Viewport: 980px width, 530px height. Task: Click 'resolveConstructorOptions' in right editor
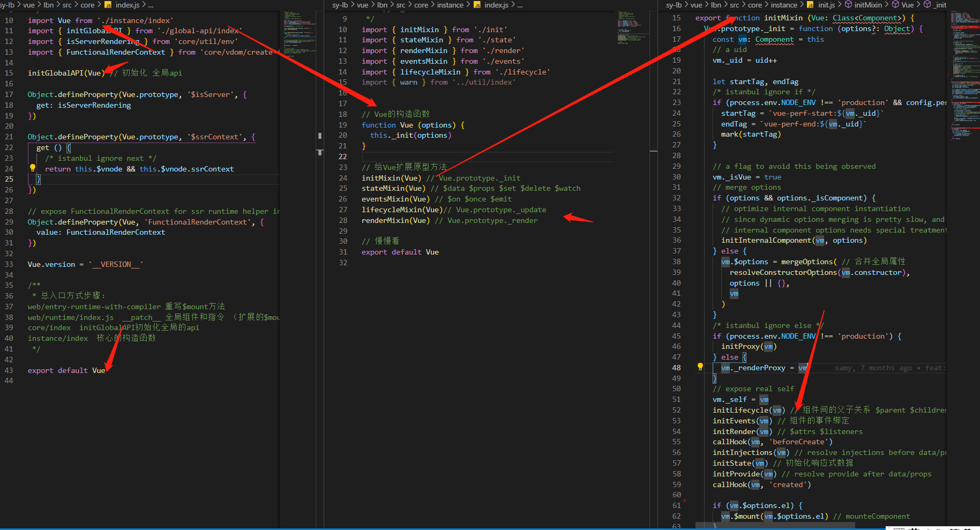tap(783, 272)
